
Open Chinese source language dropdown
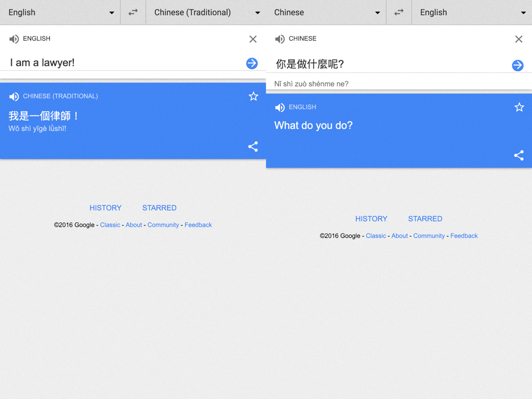coord(326,12)
